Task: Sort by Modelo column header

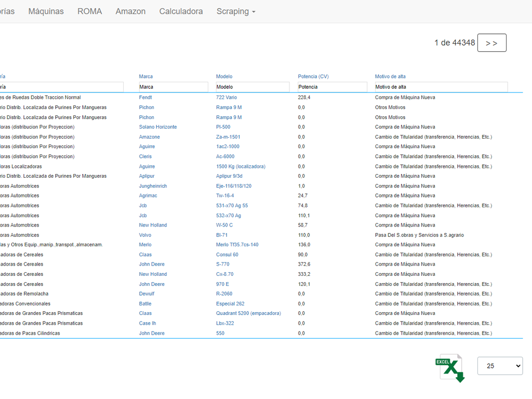Action: [x=224, y=76]
